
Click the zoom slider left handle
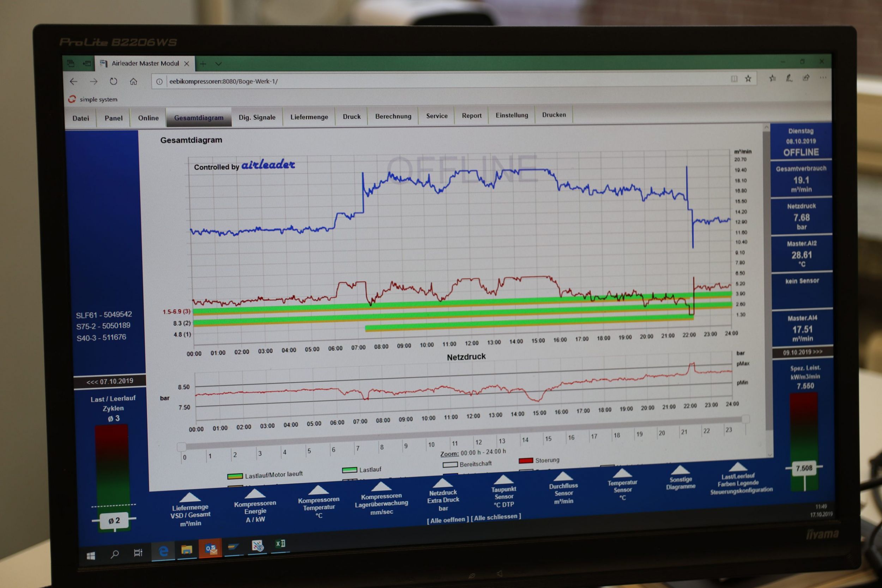click(181, 447)
